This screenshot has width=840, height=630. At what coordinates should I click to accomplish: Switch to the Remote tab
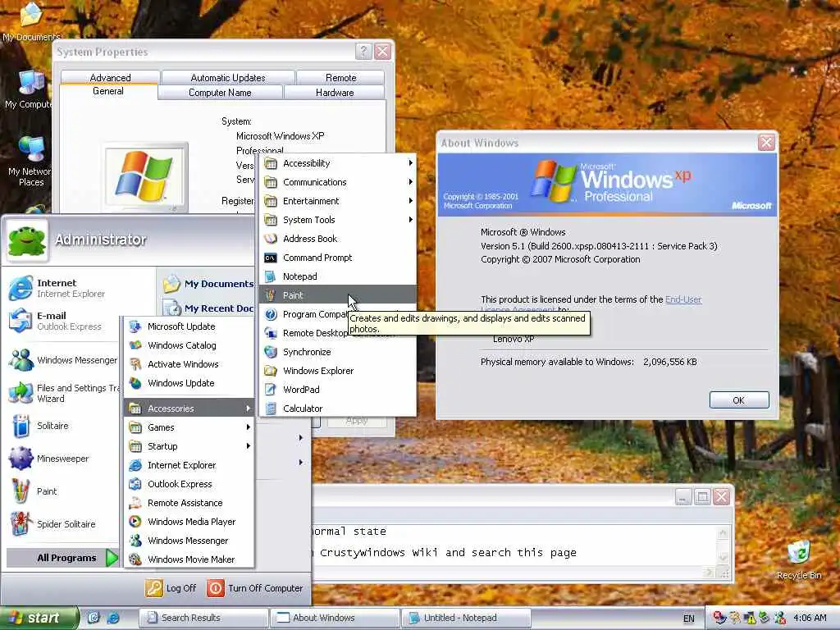point(340,78)
